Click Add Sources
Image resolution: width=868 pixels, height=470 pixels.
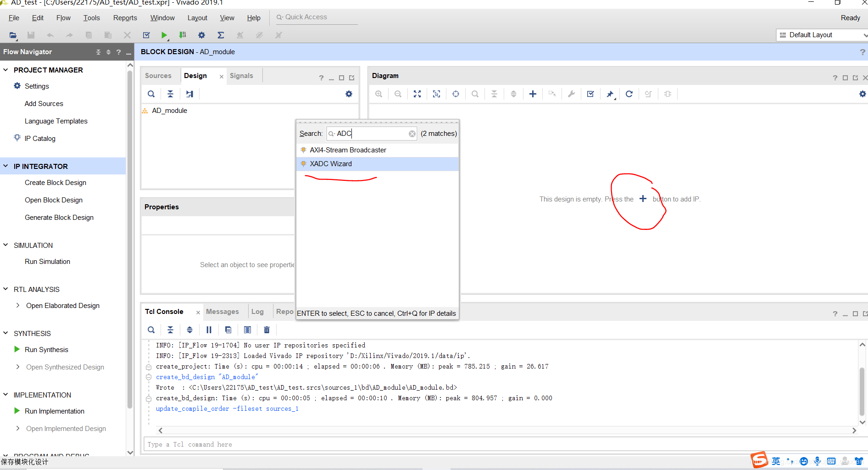click(44, 104)
